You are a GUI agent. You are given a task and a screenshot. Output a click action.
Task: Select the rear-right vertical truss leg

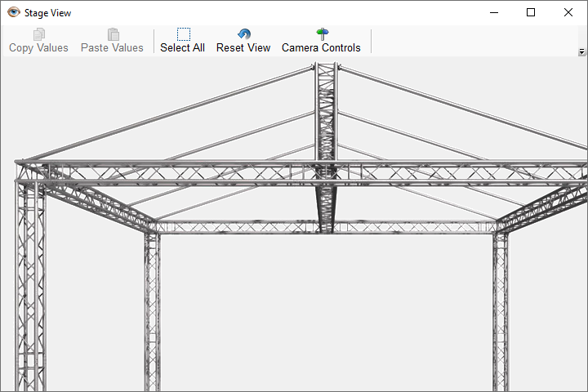pos(500,310)
